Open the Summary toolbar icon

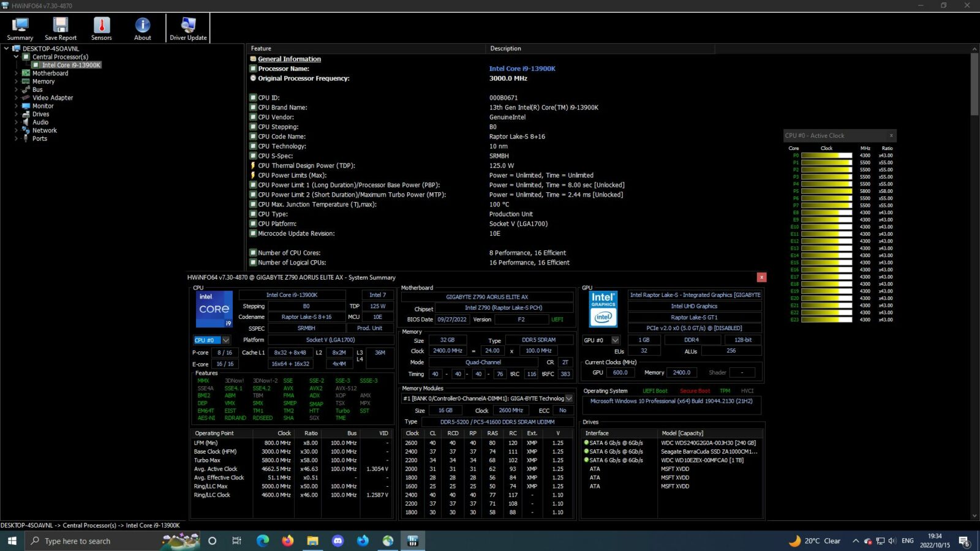(20, 28)
